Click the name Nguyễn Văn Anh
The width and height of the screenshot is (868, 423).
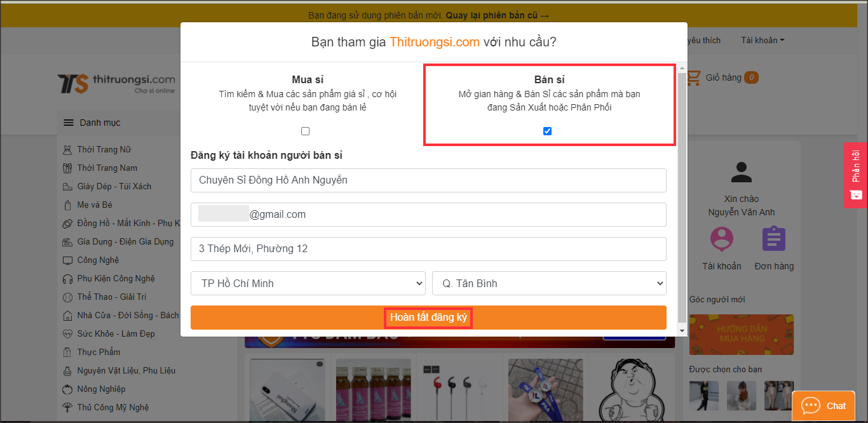pos(742,212)
